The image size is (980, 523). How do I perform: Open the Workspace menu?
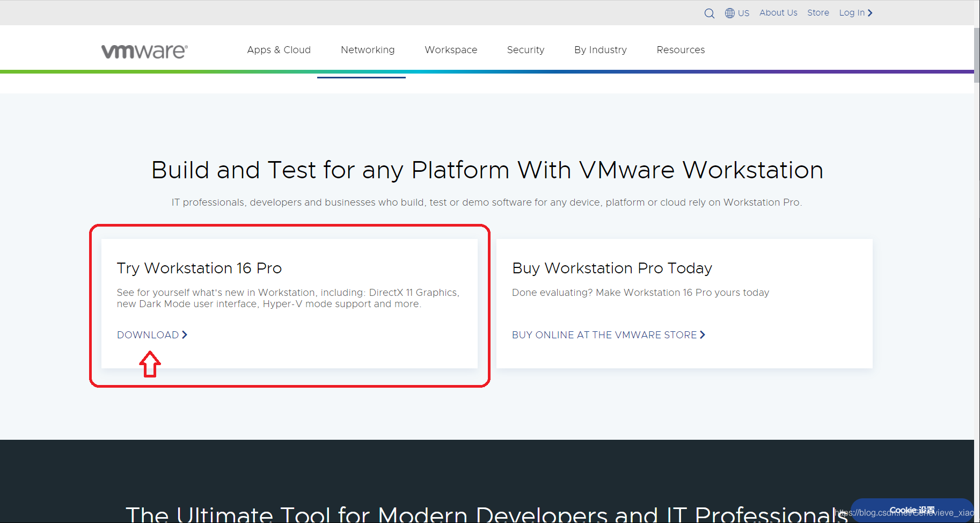click(451, 50)
